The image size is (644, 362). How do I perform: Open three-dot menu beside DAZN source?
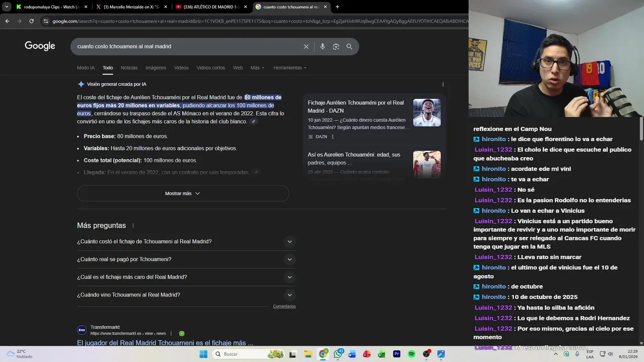click(333, 137)
